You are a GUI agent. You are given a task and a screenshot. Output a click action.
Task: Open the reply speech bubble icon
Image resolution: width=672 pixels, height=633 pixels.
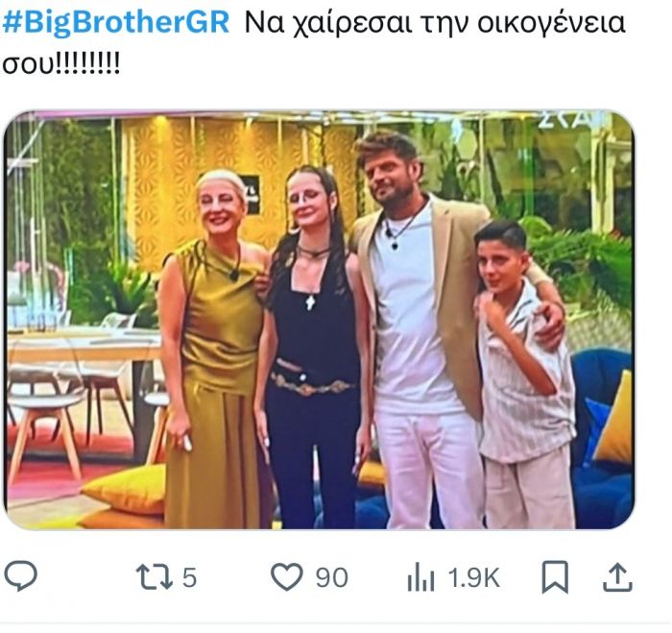20,575
